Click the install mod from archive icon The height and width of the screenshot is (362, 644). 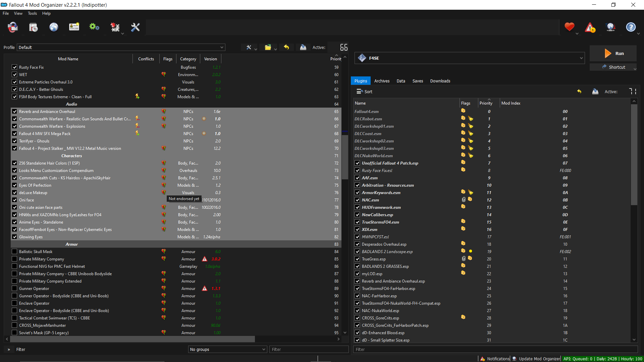33,27
